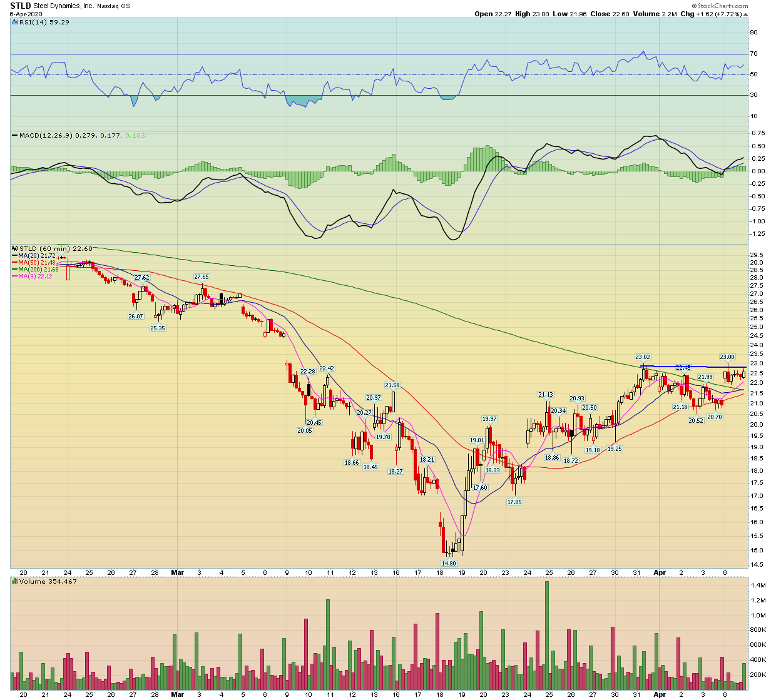Image resolution: width=776 pixels, height=700 pixels.
Task: Click the 23.02 peak price callout
Action: coord(643,357)
